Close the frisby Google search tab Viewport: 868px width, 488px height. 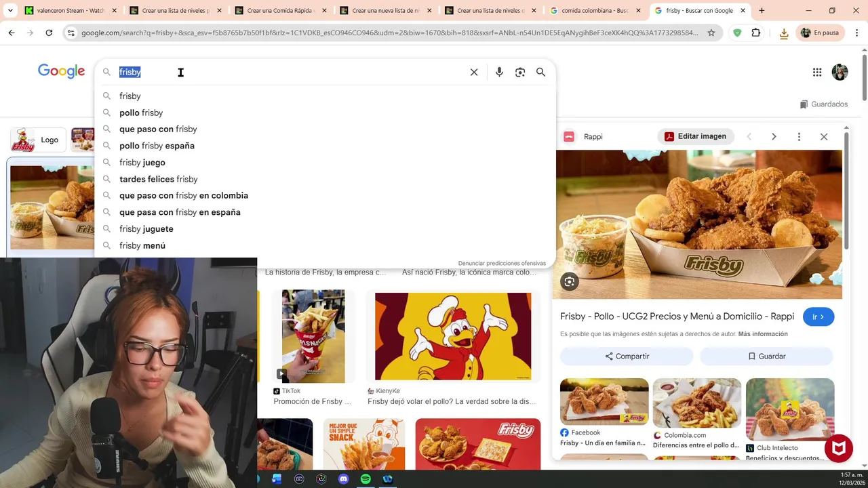coord(743,11)
